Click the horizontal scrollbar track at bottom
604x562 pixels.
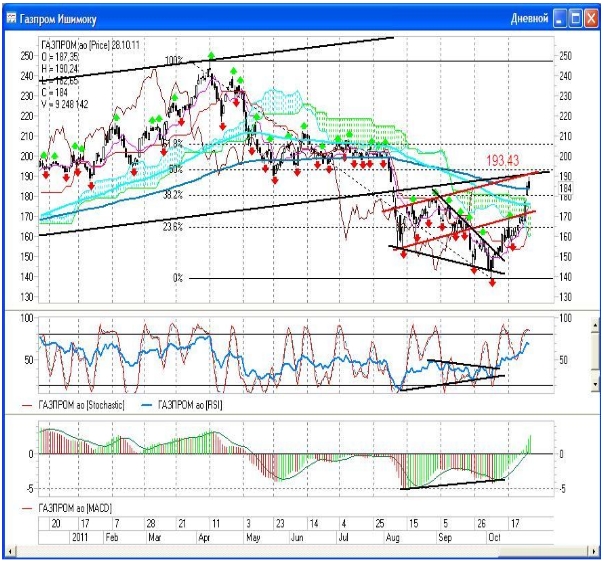click(302, 552)
